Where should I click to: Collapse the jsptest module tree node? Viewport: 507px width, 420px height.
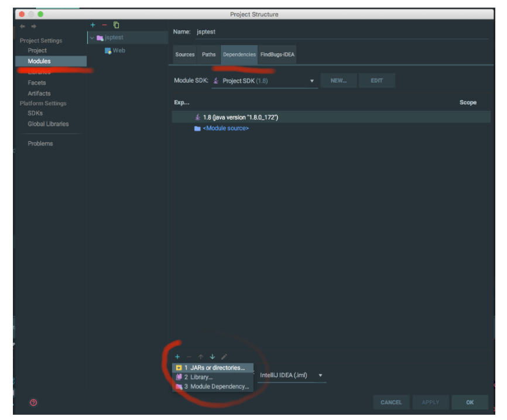click(92, 38)
